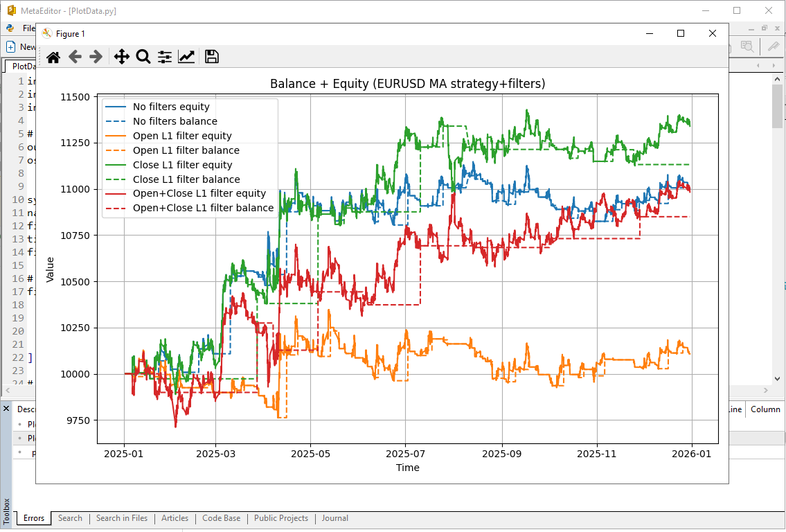The height and width of the screenshot is (532, 786).
Task: Minimize the MetaEditor main window
Action: point(706,10)
